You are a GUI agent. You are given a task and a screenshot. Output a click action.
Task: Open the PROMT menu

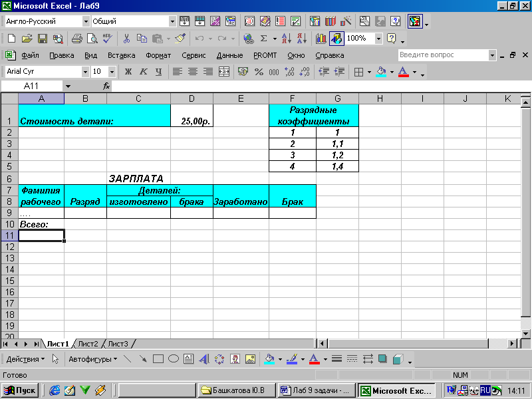265,55
